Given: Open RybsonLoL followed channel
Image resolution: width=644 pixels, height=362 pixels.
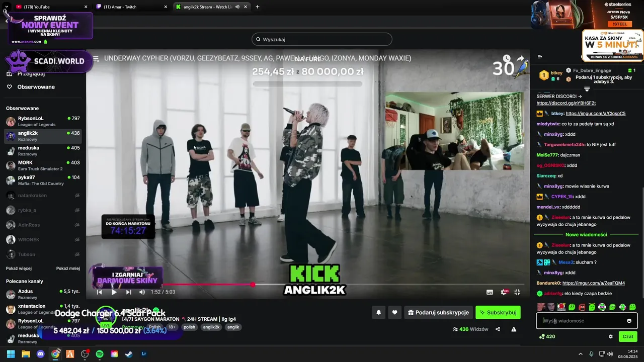Looking at the screenshot, I should click(43, 121).
